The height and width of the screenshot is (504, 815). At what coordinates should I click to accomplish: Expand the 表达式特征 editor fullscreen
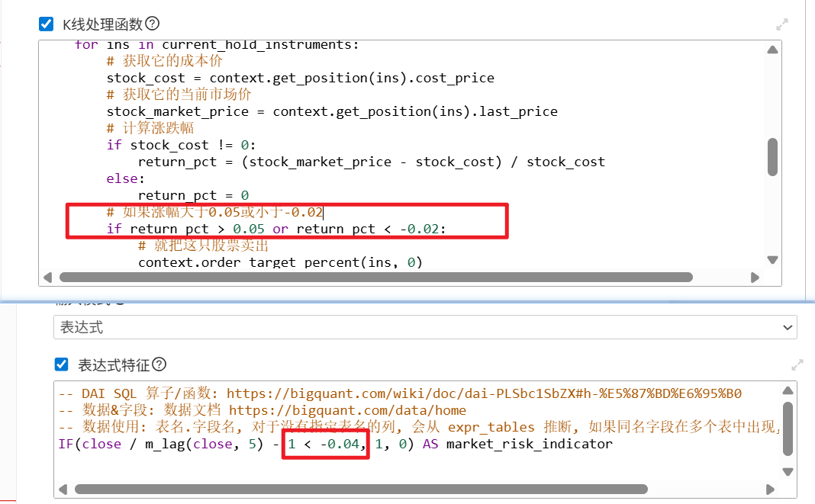coord(797,365)
